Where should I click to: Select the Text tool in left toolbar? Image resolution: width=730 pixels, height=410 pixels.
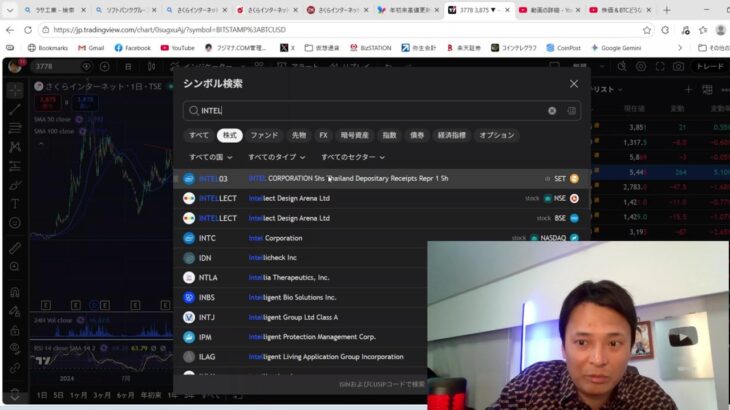click(14, 204)
